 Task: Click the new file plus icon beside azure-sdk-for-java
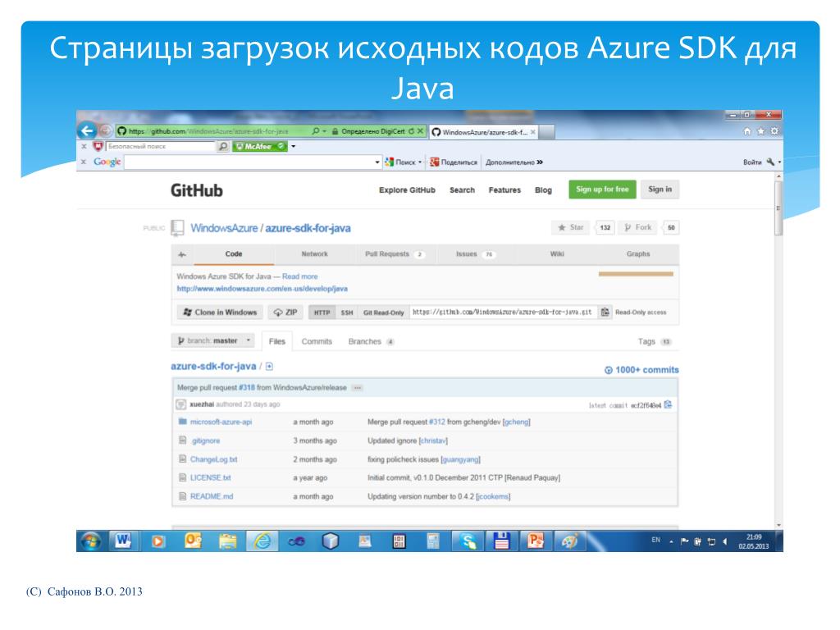[269, 367]
